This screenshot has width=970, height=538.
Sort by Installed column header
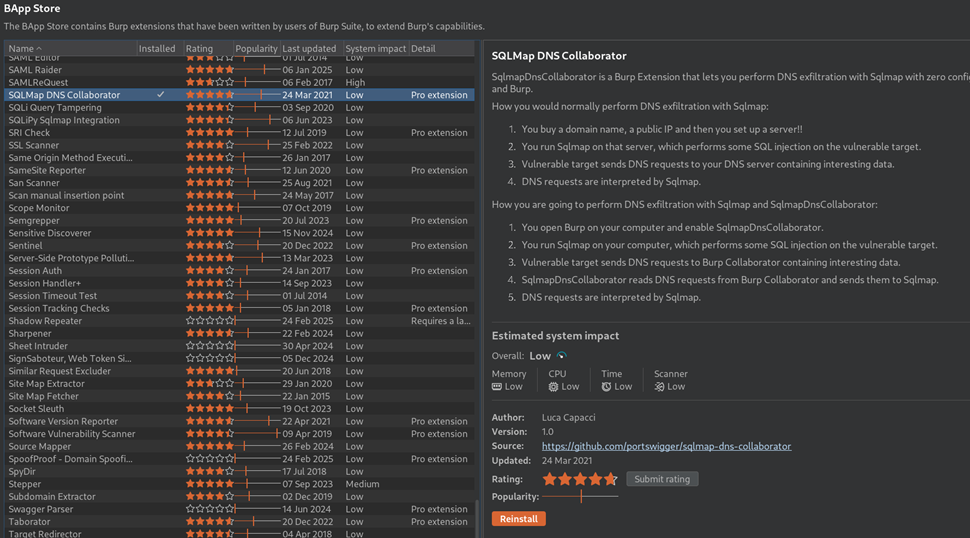pos(160,48)
